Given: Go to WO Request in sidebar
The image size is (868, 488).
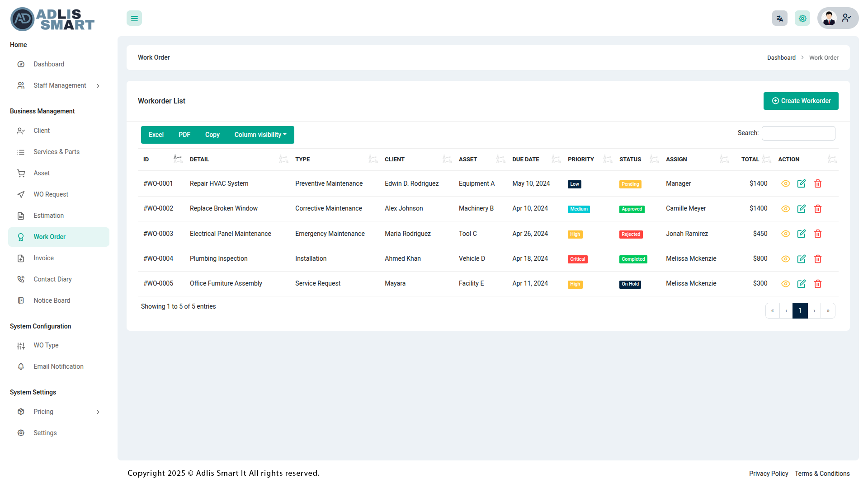Looking at the screenshot, I should (x=51, y=194).
